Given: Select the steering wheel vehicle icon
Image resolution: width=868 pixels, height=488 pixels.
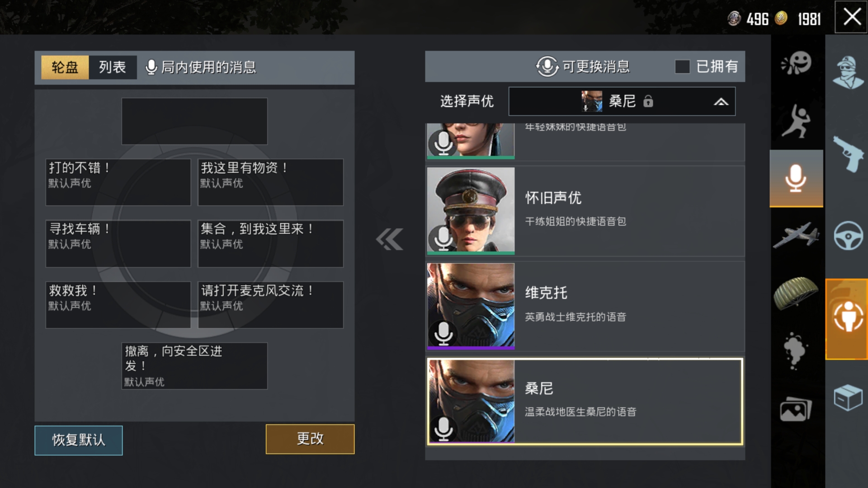Looking at the screenshot, I should (848, 235).
